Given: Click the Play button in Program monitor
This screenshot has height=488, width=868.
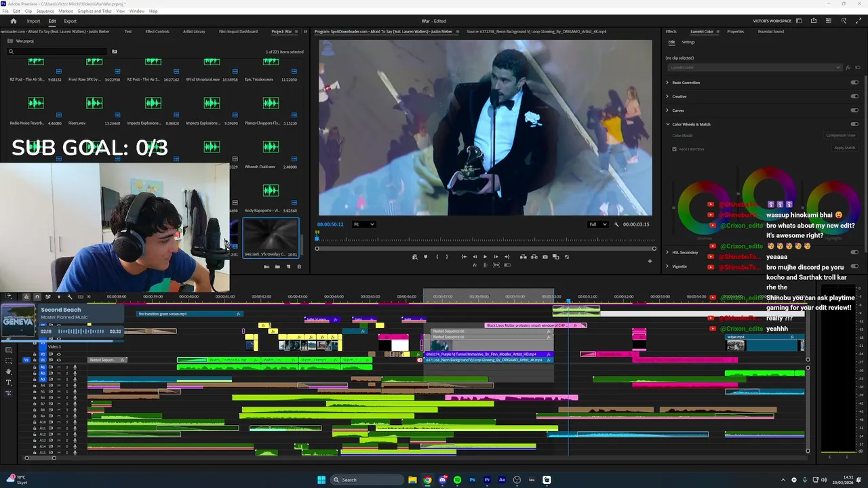Looking at the screenshot, I should point(485,257).
